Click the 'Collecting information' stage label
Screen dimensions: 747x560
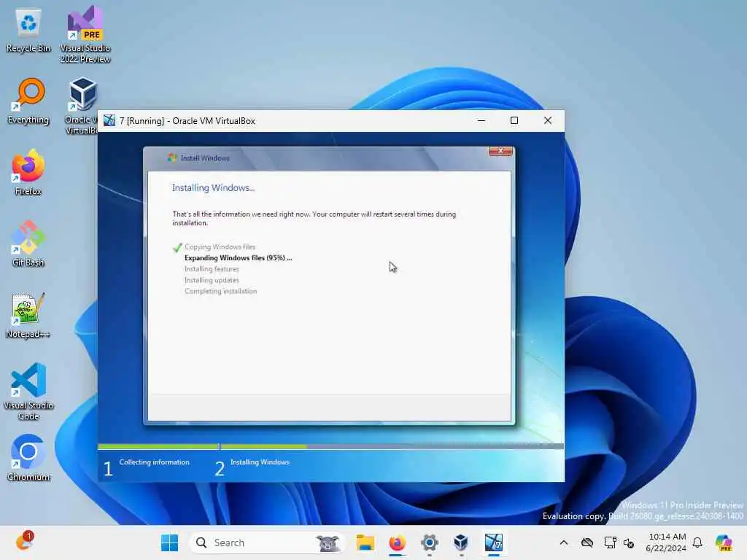click(x=154, y=462)
